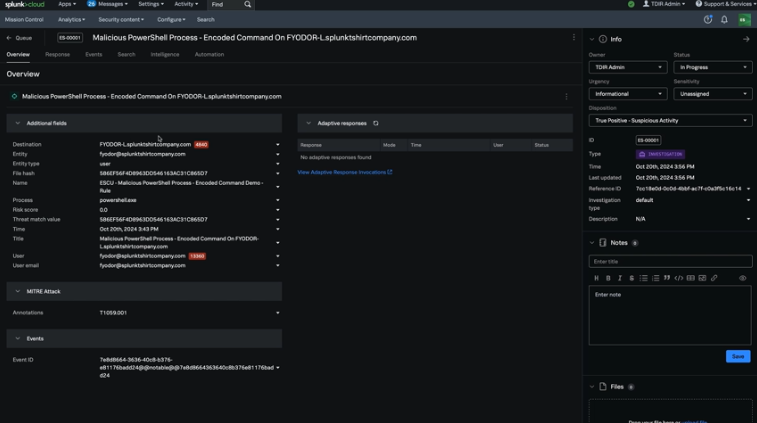Insert numbered list in note
Viewport: 757px width, 423px height.
click(655, 278)
